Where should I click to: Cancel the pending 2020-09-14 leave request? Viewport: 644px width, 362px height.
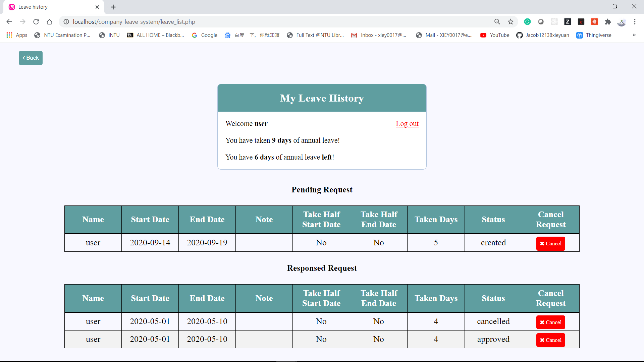click(550, 244)
